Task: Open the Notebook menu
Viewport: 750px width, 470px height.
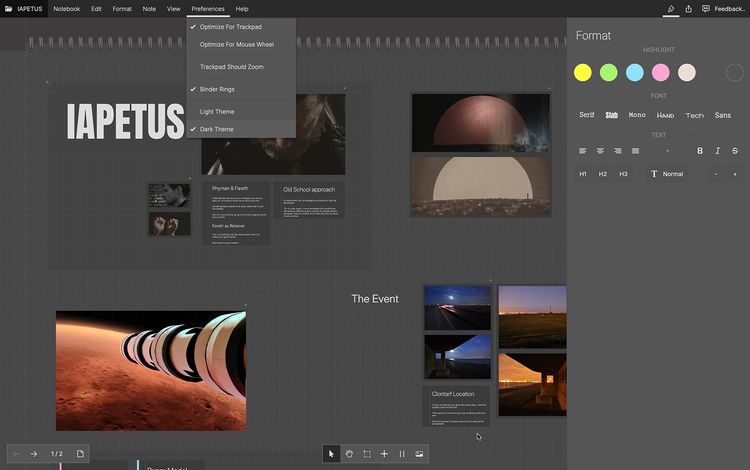Action: [x=66, y=9]
